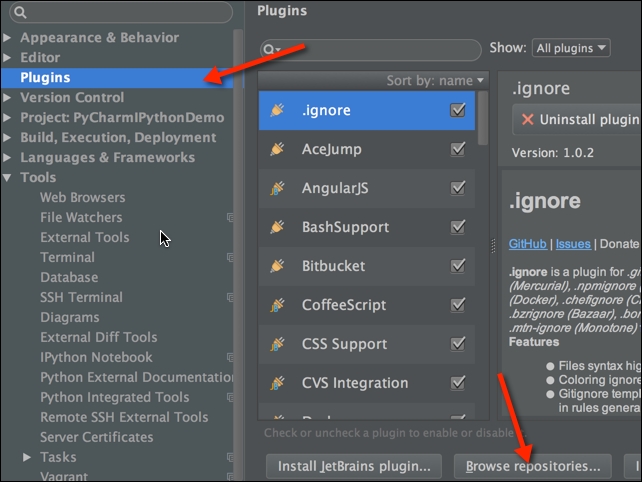
Task: Open Python External Documentation settings
Action: (137, 377)
